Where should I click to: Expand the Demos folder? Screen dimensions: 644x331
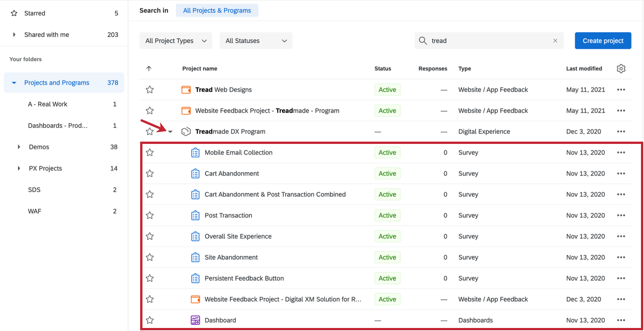(19, 147)
